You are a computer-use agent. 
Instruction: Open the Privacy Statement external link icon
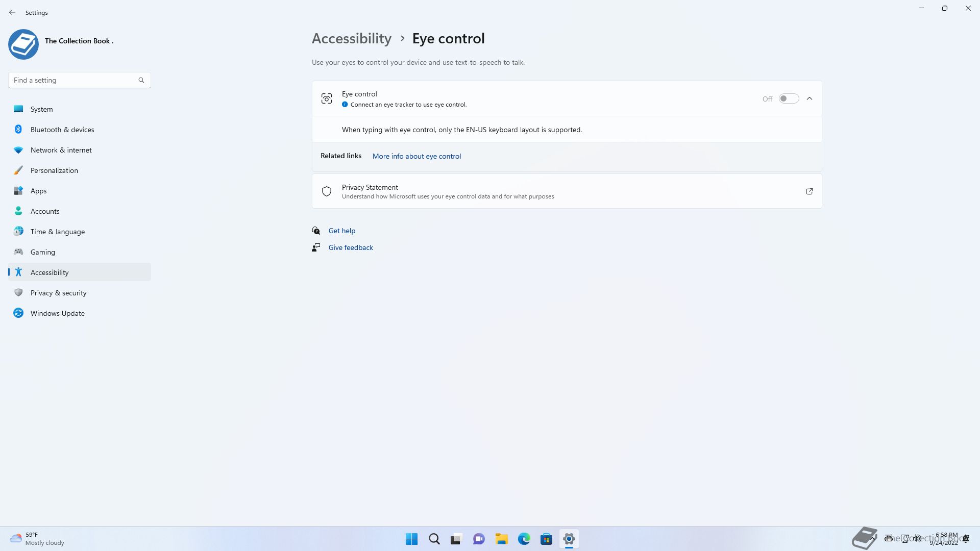809,191
